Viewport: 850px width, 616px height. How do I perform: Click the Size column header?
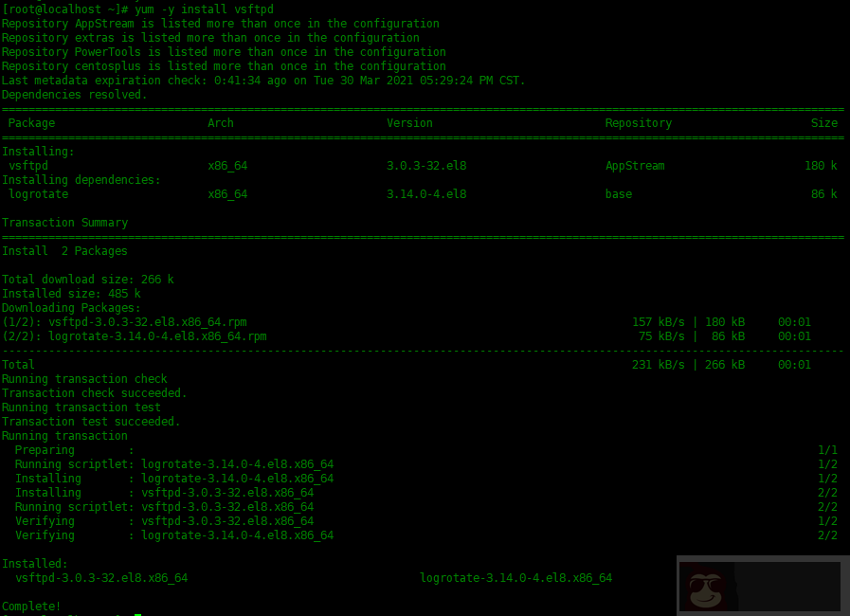823,122
